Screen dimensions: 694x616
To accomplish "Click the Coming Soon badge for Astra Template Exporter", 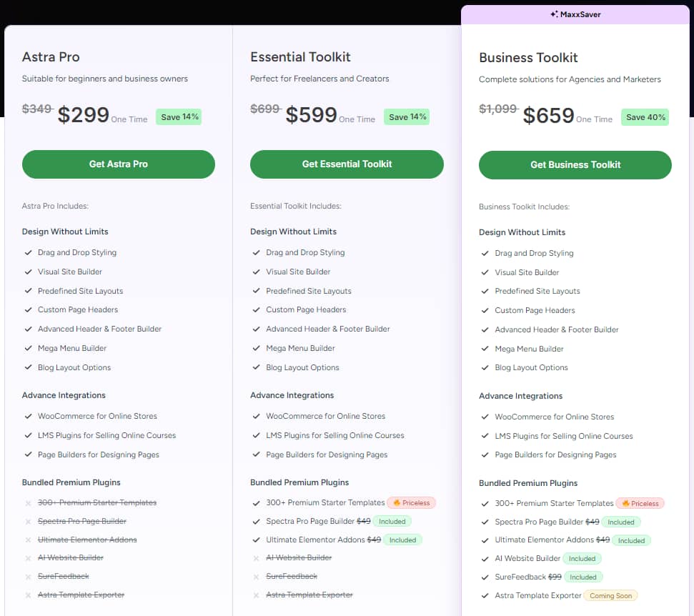I will tap(610, 595).
